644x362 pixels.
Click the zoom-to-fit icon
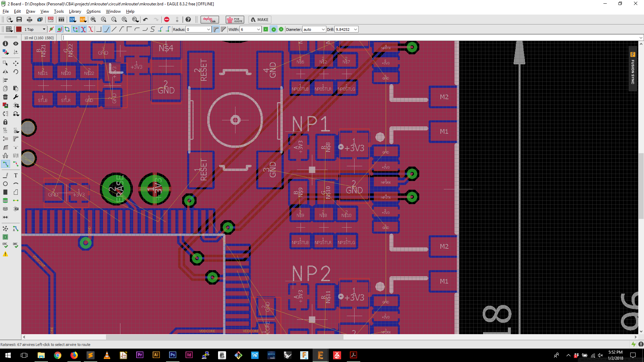pyautogui.click(x=93, y=19)
